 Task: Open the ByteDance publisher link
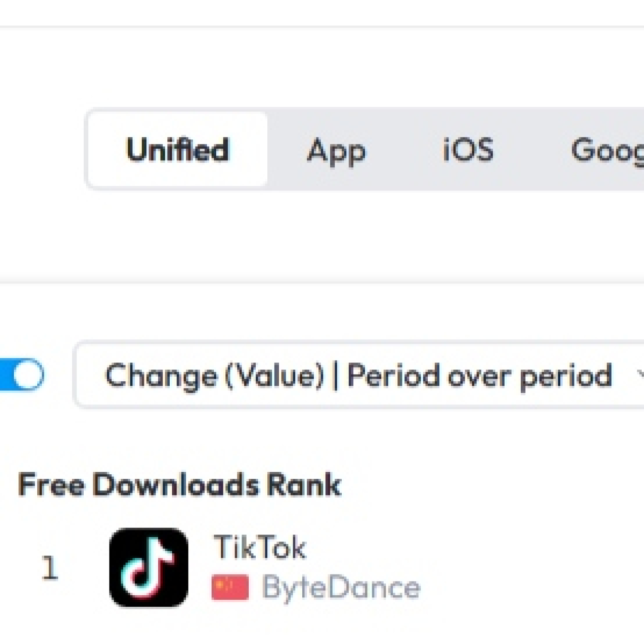point(341,588)
